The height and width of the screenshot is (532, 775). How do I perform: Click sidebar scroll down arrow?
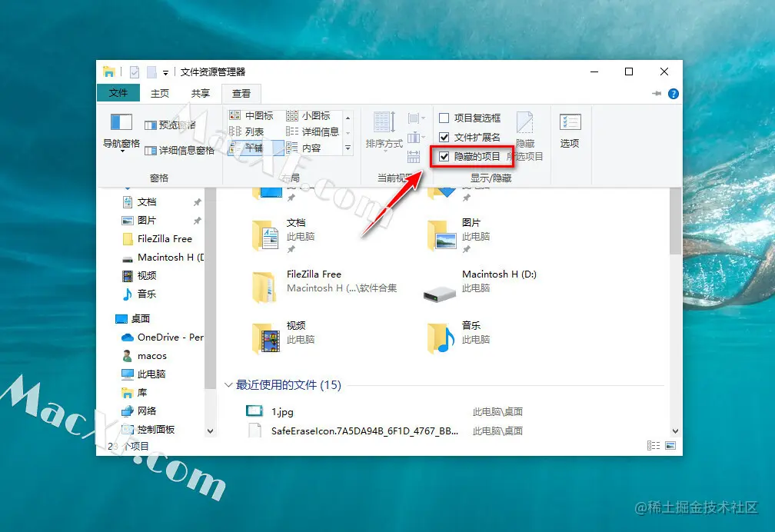pos(210,431)
